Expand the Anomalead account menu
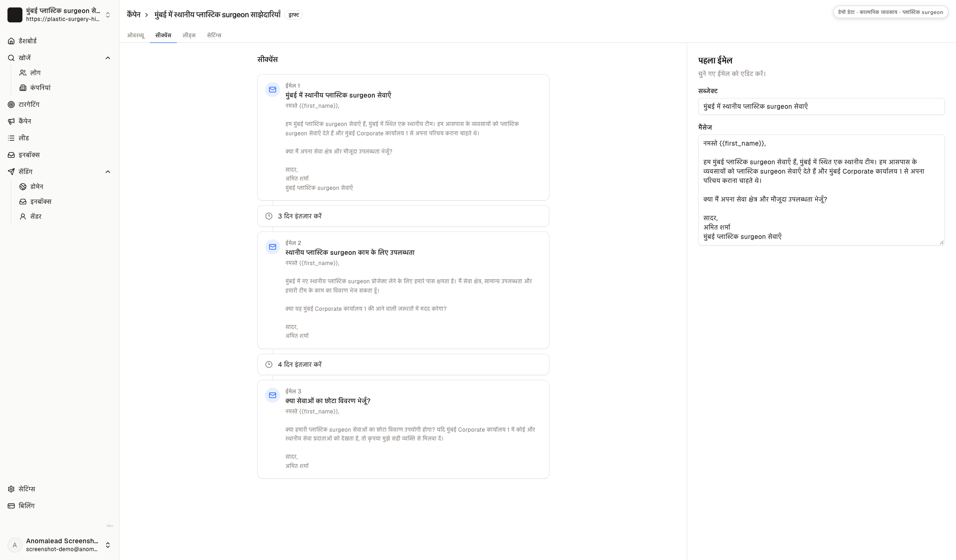The height and width of the screenshot is (560, 956). pyautogui.click(x=60, y=545)
